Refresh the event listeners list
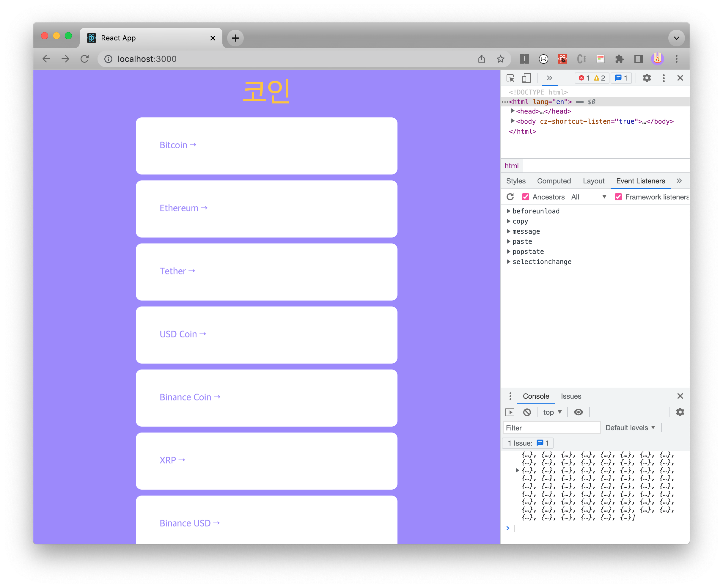Viewport: 723px width, 588px height. [x=510, y=197]
